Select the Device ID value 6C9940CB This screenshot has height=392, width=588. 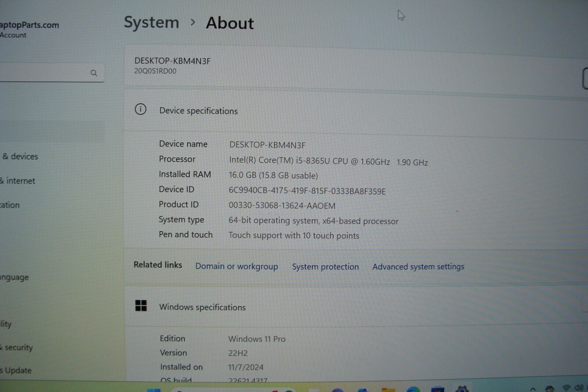pyautogui.click(x=307, y=191)
